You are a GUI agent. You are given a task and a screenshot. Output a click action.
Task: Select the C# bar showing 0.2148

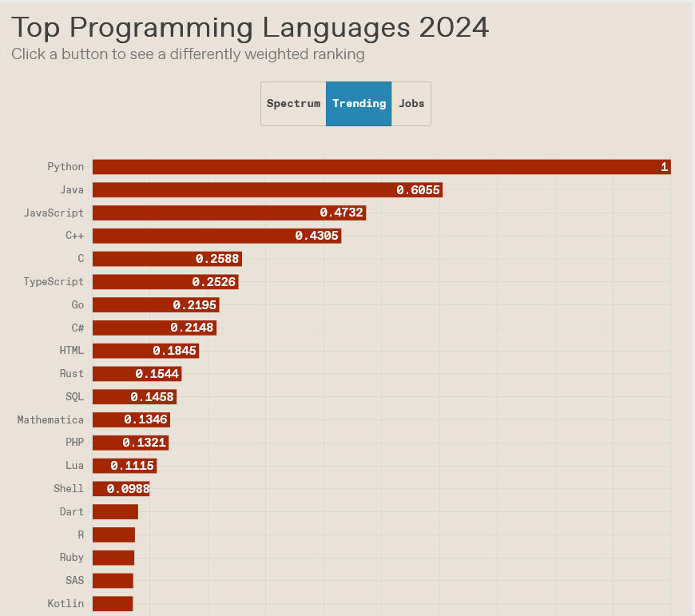tap(155, 328)
